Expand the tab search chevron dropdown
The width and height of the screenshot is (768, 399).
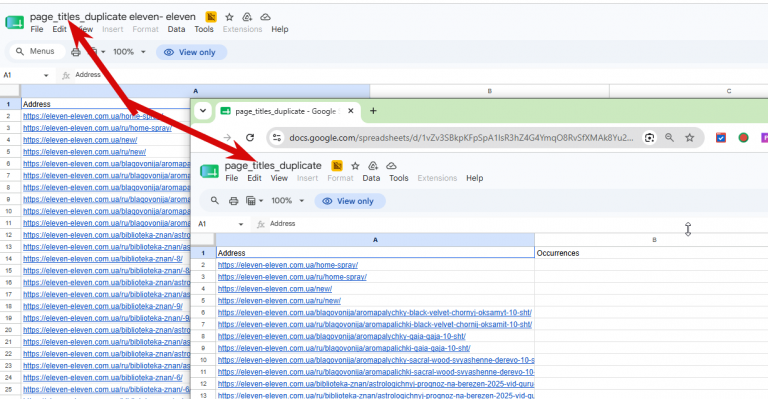[x=203, y=111]
